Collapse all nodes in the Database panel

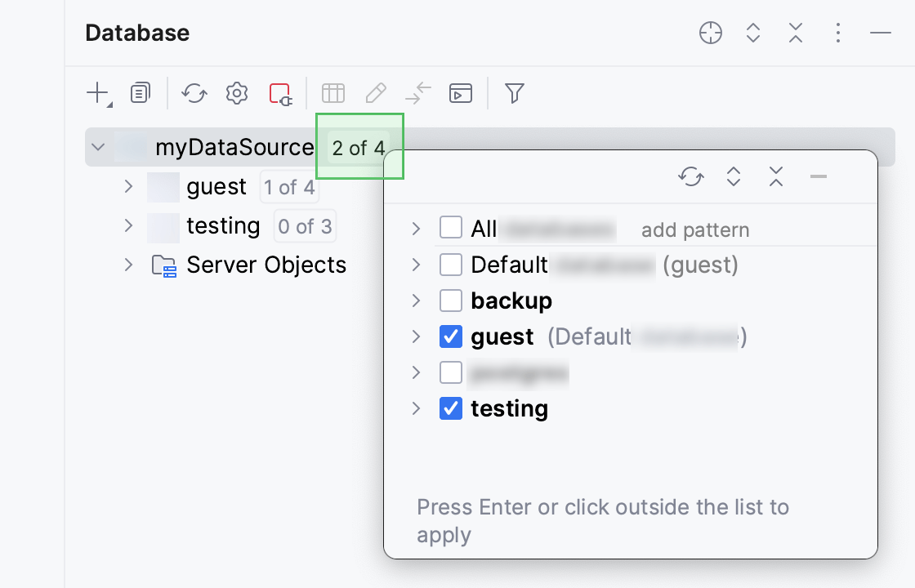[795, 33]
